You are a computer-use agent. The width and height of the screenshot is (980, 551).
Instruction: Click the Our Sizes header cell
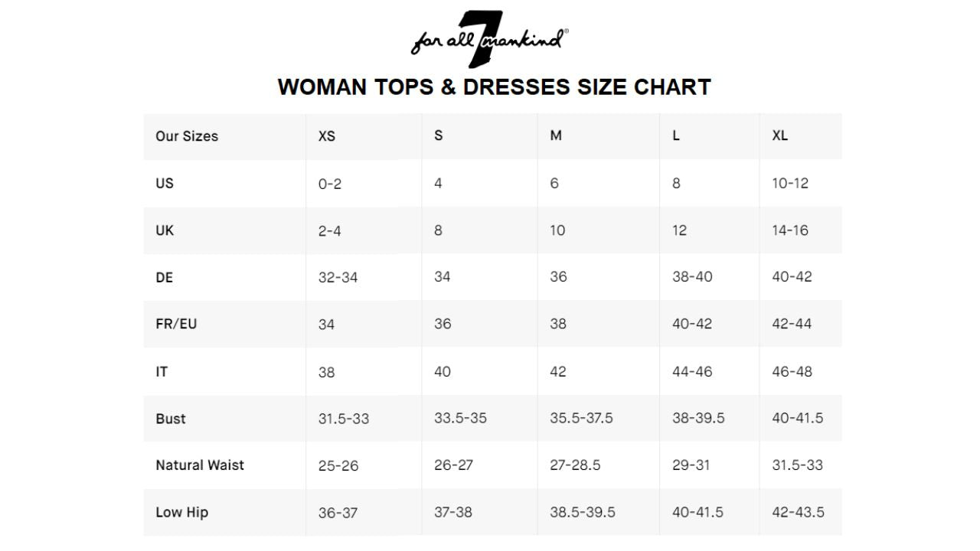pos(187,136)
